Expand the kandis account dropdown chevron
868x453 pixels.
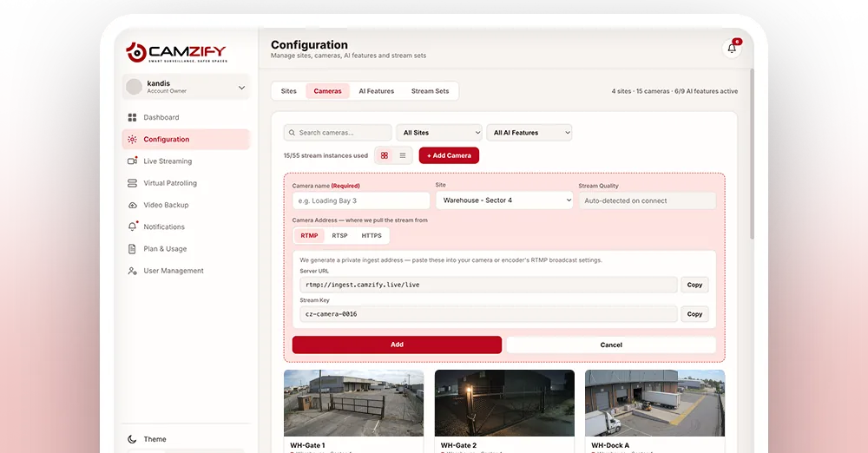(241, 88)
